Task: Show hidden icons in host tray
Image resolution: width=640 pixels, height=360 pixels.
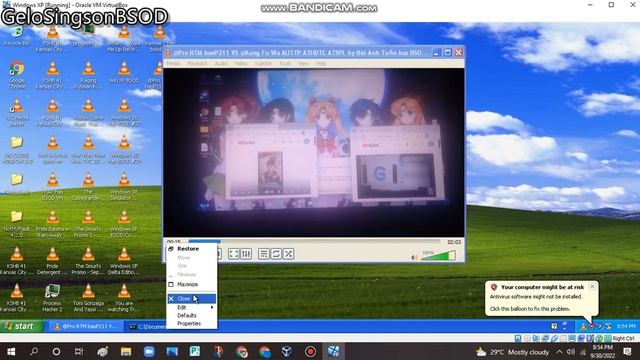Action: (559, 351)
